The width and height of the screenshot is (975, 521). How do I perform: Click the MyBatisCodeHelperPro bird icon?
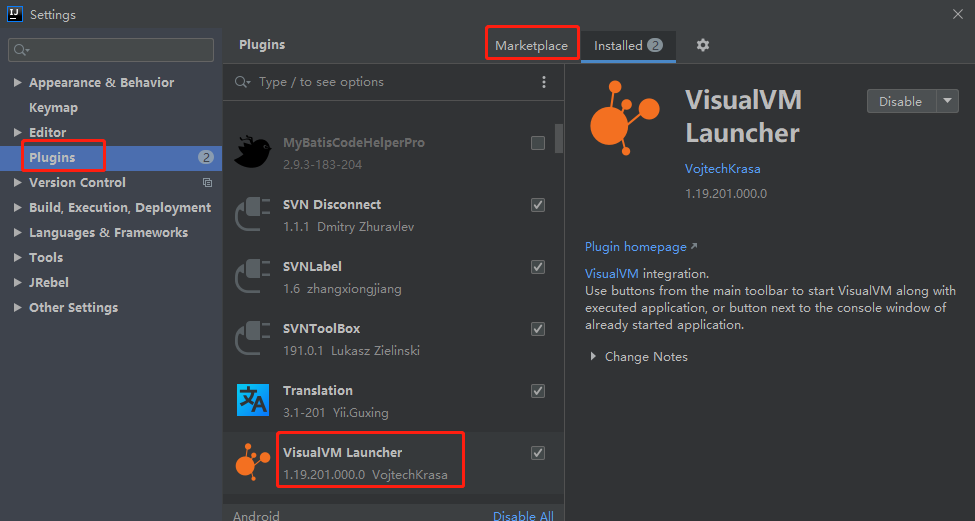[x=252, y=152]
